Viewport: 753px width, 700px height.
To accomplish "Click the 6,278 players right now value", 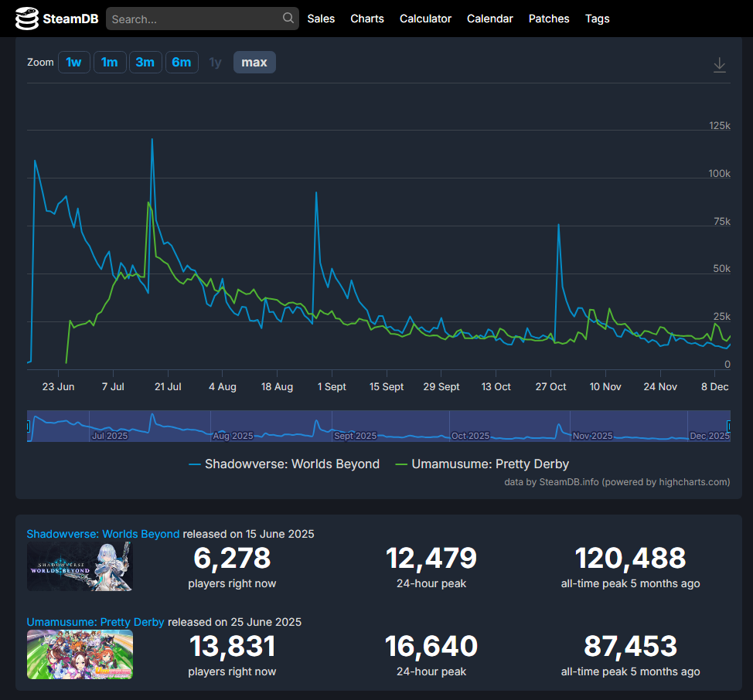I will point(232,558).
